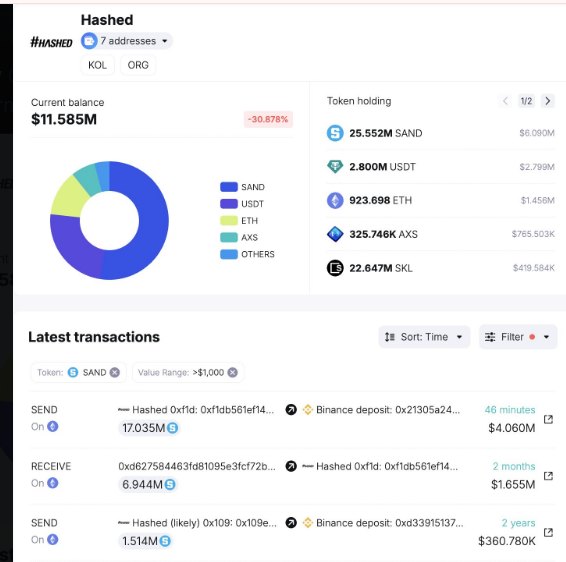
Task: Click the 6.944M SAND amount pill
Action: click(148, 484)
